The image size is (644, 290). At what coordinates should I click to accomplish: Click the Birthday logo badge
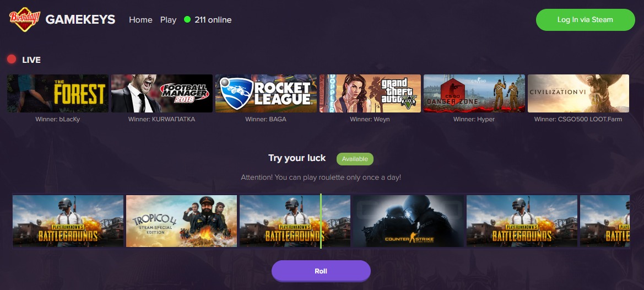click(25, 19)
